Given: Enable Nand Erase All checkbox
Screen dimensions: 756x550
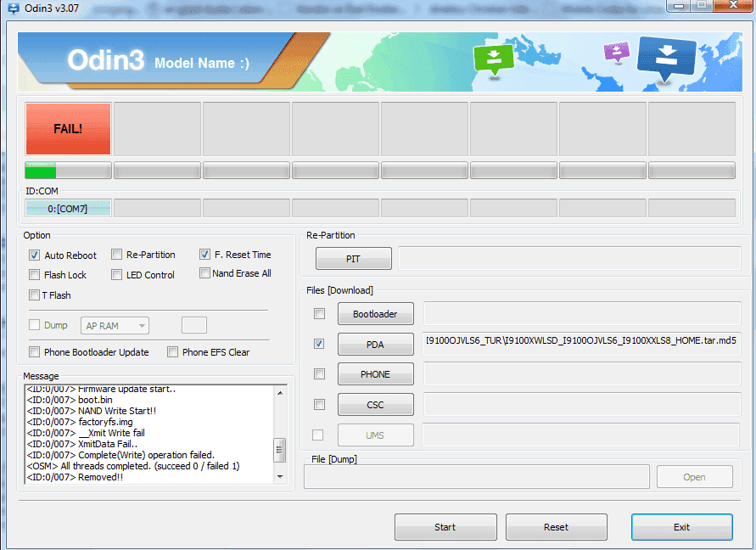Looking at the screenshot, I should (x=205, y=273).
